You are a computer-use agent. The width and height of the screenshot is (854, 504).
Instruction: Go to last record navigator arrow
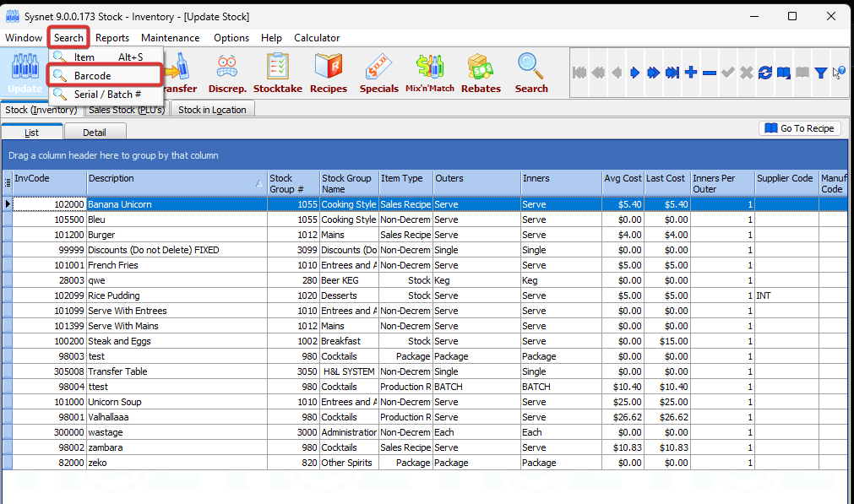pyautogui.click(x=672, y=73)
